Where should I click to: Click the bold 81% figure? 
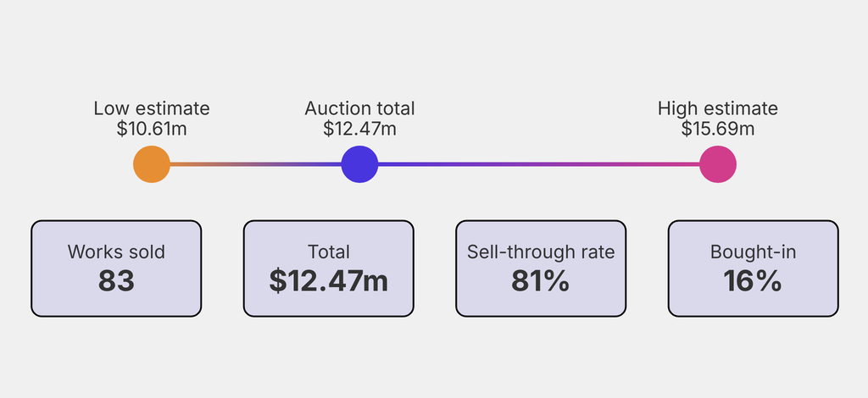[541, 281]
